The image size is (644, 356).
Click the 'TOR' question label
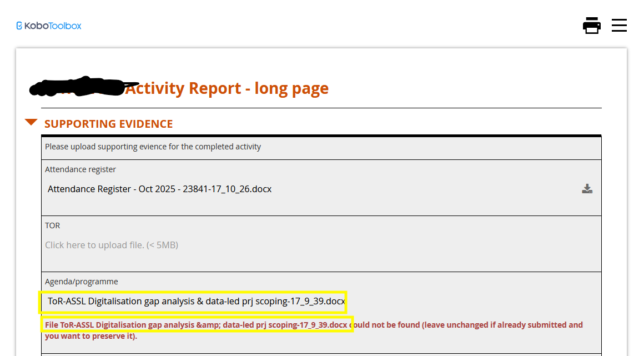tap(52, 225)
